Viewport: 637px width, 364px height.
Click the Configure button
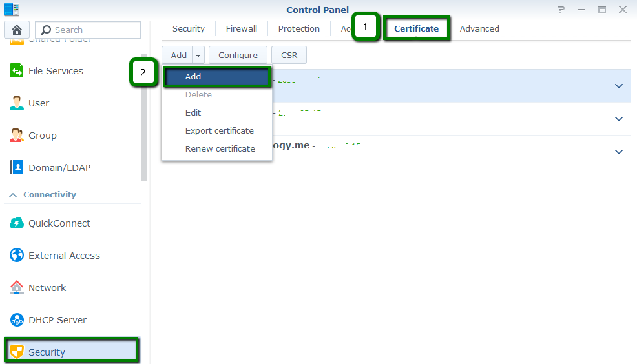click(238, 56)
